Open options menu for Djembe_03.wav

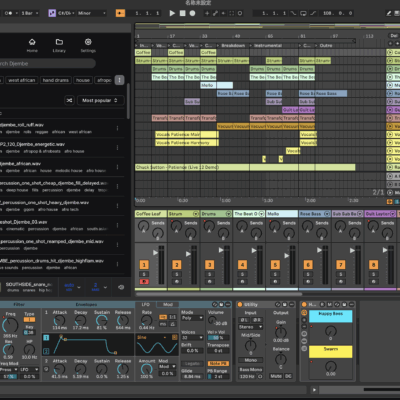pyautogui.click(x=117, y=225)
